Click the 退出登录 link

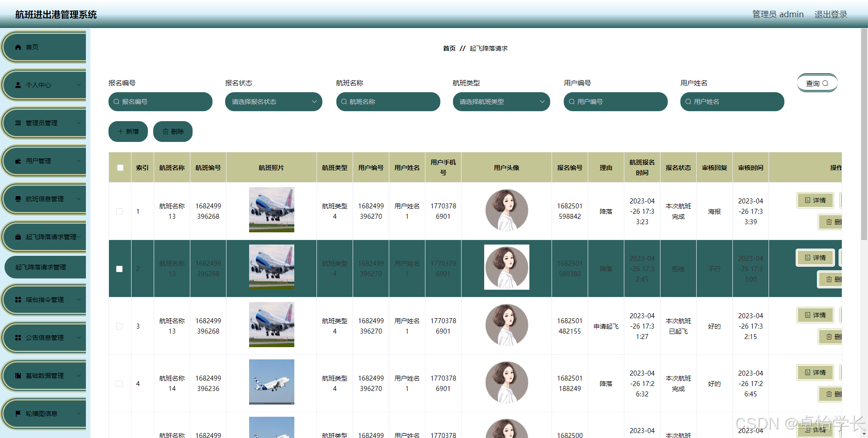[x=831, y=14]
